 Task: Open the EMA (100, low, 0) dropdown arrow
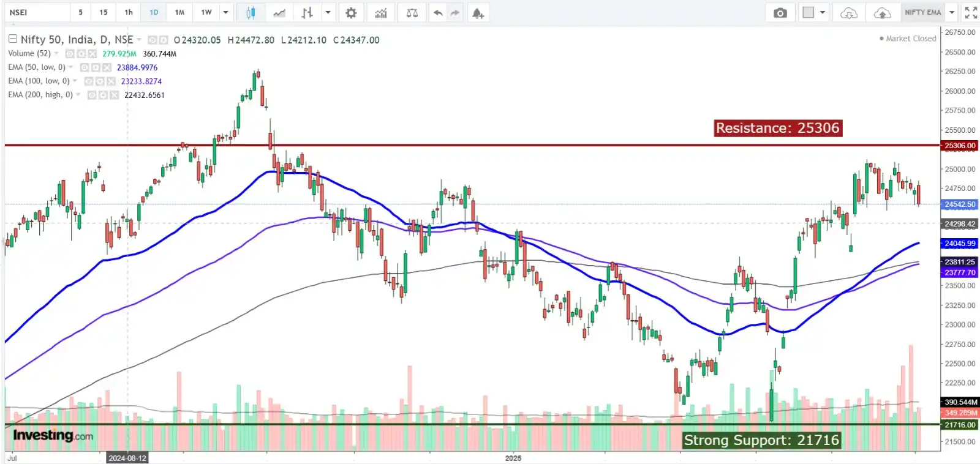pos(75,81)
